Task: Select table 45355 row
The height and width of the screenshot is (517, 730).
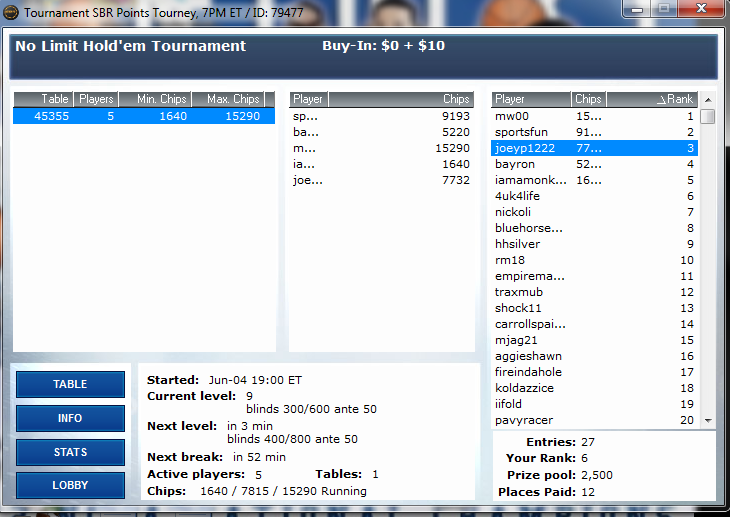Action: pos(144,116)
